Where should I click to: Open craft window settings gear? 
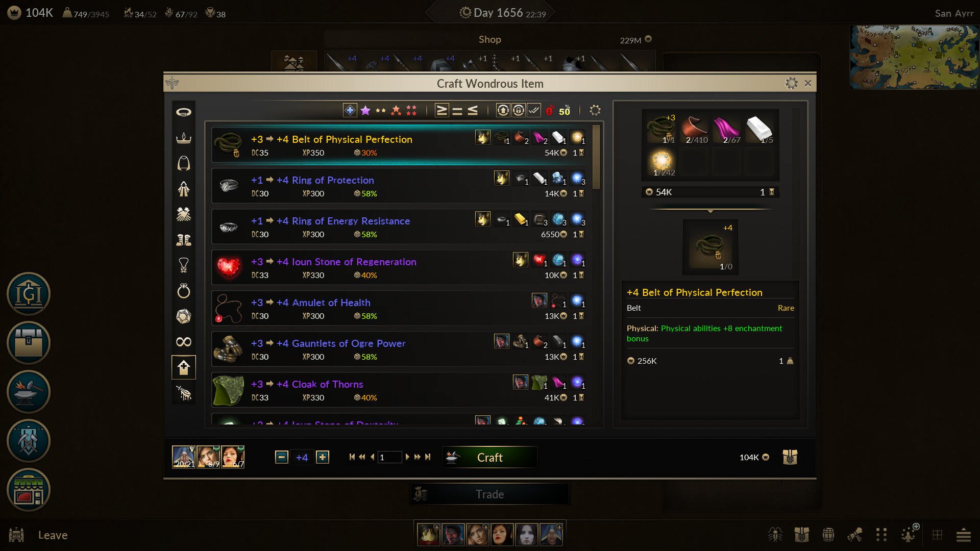pos(791,83)
